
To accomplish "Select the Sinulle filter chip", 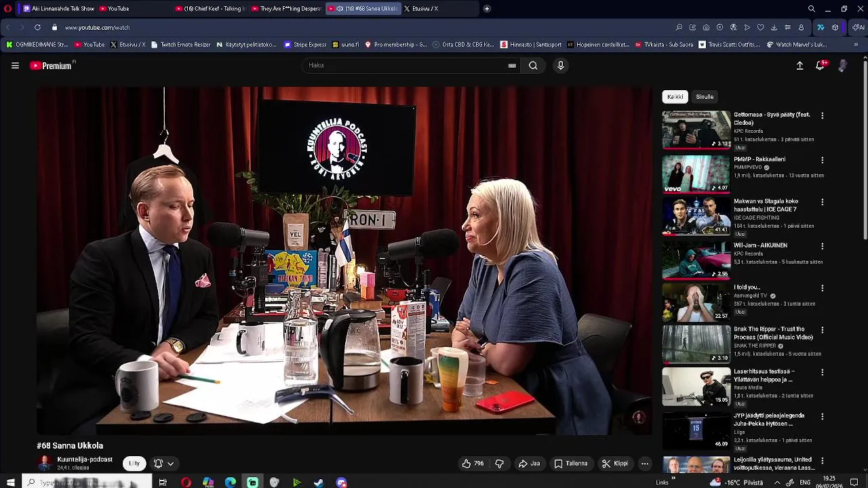I will (x=705, y=97).
